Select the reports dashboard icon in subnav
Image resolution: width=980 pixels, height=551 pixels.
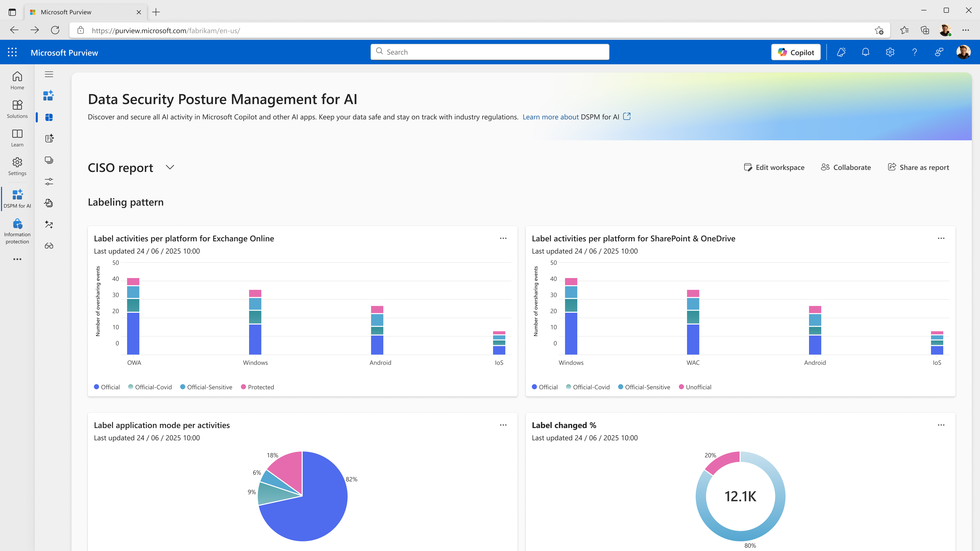(x=49, y=117)
